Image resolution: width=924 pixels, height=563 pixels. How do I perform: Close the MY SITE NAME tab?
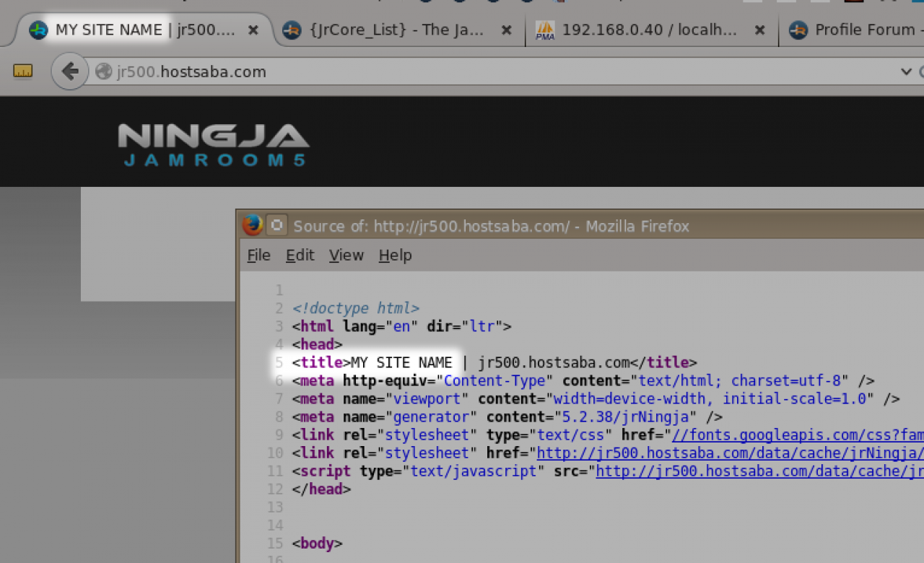click(253, 30)
